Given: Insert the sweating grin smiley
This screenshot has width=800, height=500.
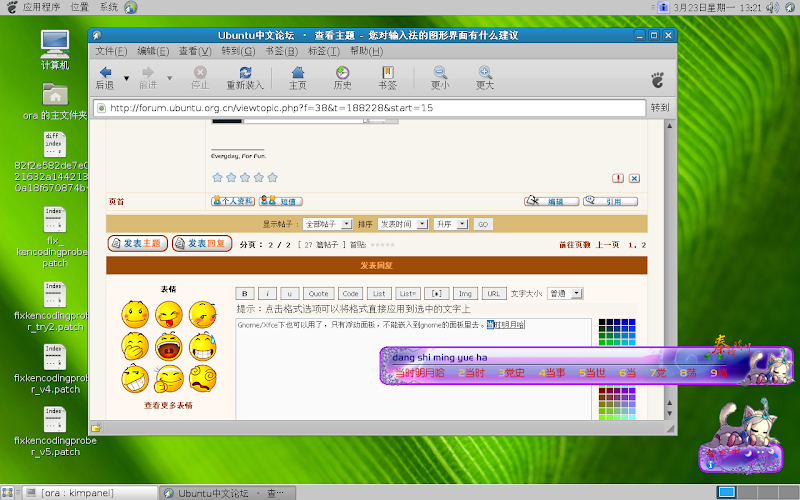Looking at the screenshot, I should pos(203,346).
